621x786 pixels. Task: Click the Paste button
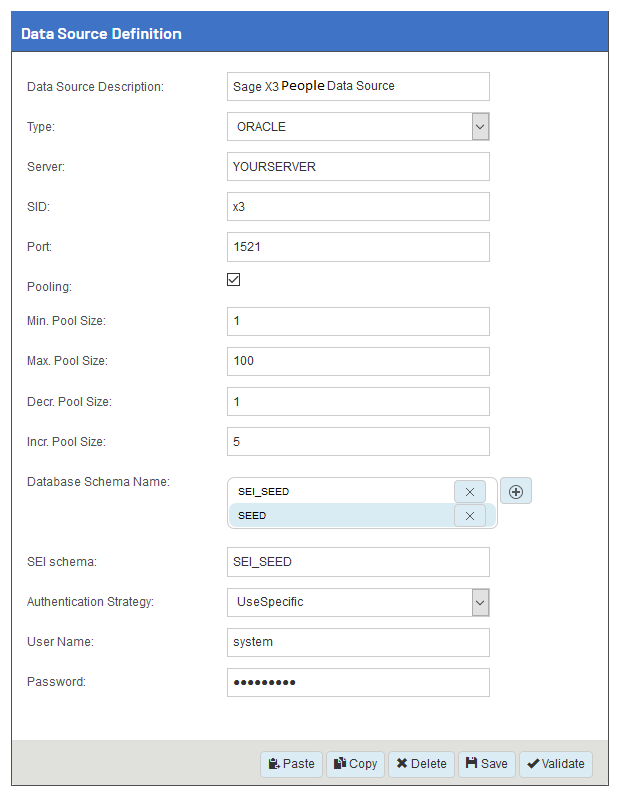tap(291, 763)
